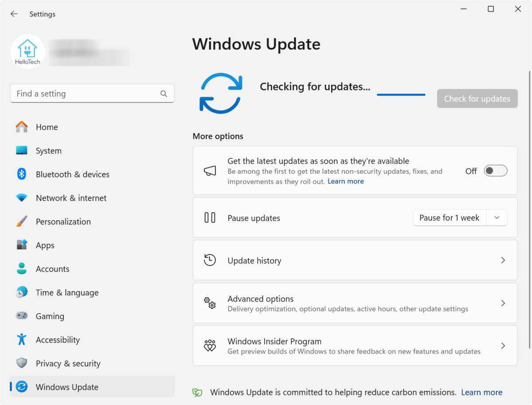Open the System settings page
The image size is (532, 405).
click(48, 151)
